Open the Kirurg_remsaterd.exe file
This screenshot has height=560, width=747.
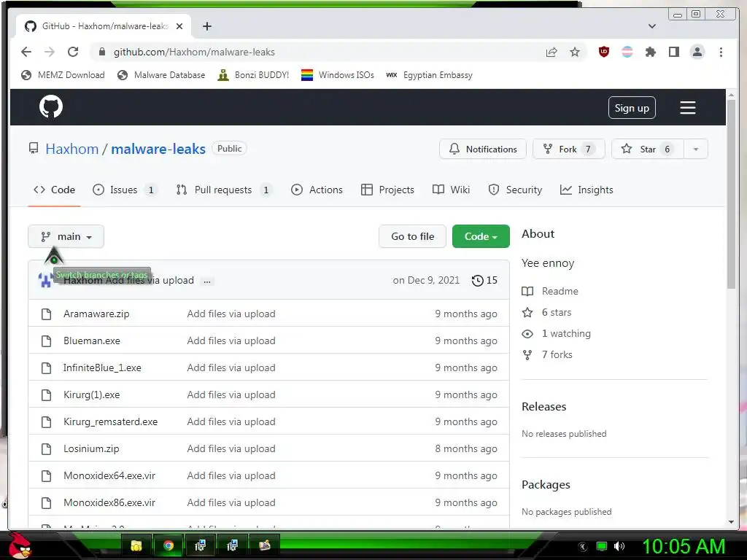111,422
